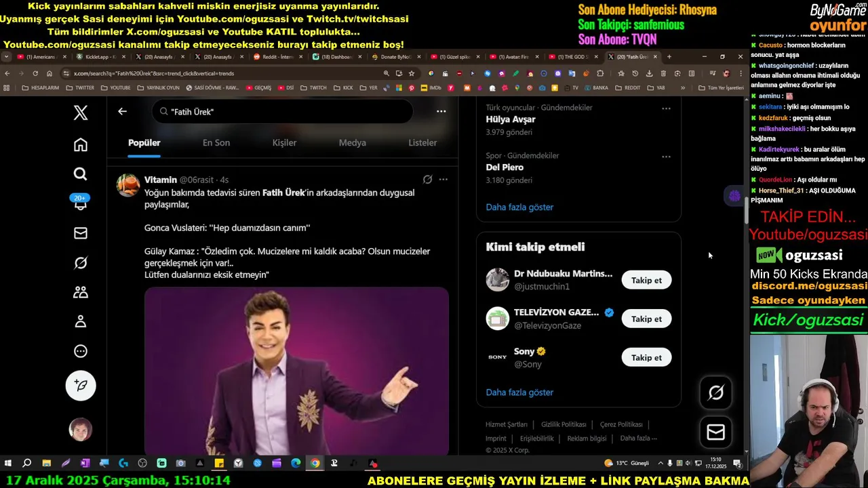Switch to Reddit browser tab

tap(278, 57)
